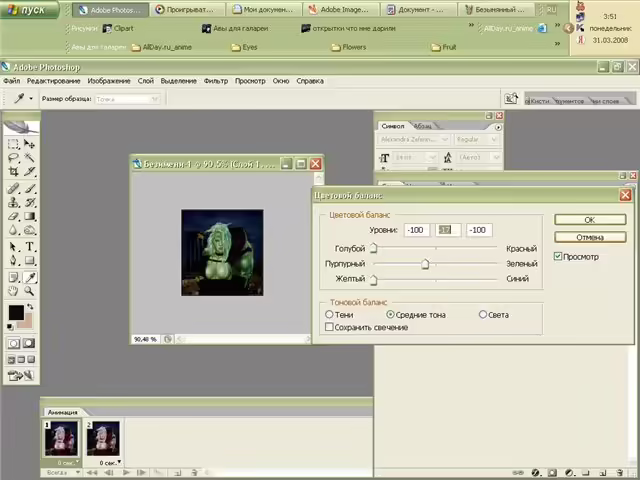Viewport: 640px width, 480px height.
Task: Select the Eyedropper tool in toolbox
Action: 29,278
